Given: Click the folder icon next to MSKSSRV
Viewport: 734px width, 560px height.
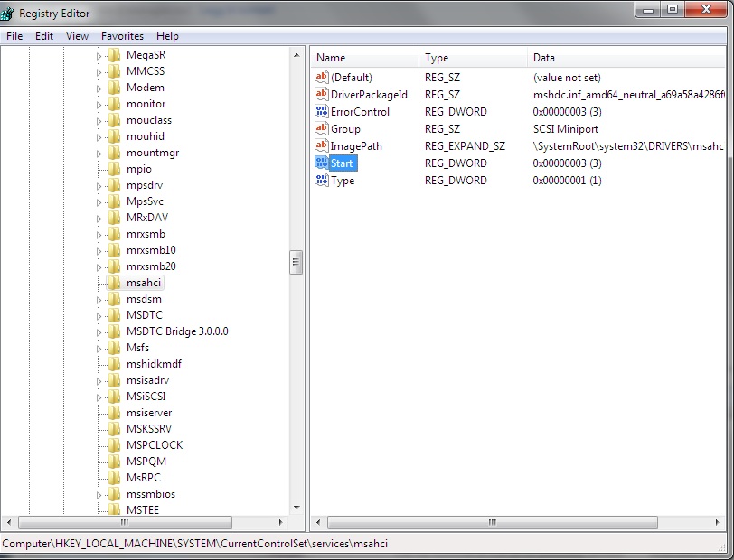Looking at the screenshot, I should 114,429.
